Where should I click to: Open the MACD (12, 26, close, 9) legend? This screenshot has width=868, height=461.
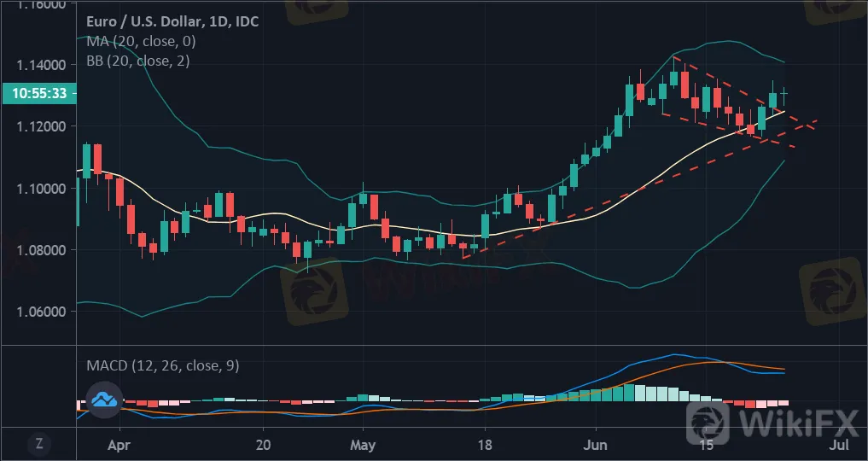tap(163, 365)
